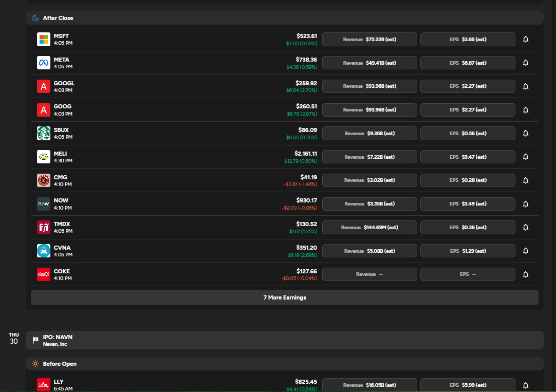Select the META ticker symbol
Image resolution: width=556 pixels, height=392 pixels.
(61, 60)
